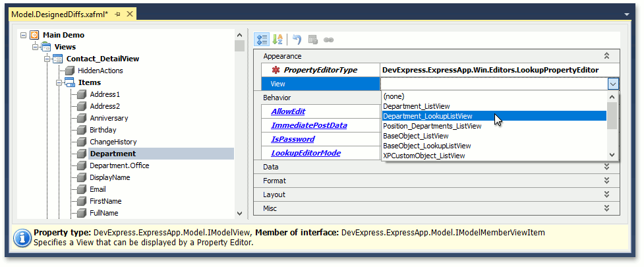Select the DisplayName tree item

point(110,178)
